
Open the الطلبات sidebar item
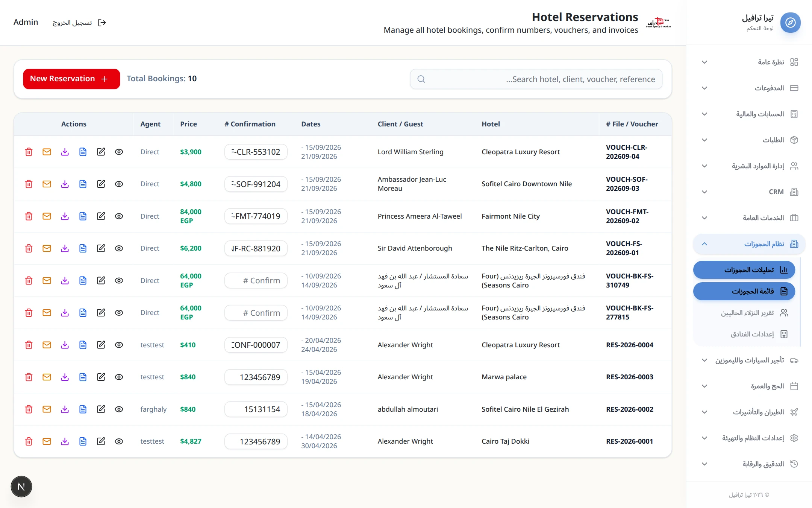(x=749, y=140)
